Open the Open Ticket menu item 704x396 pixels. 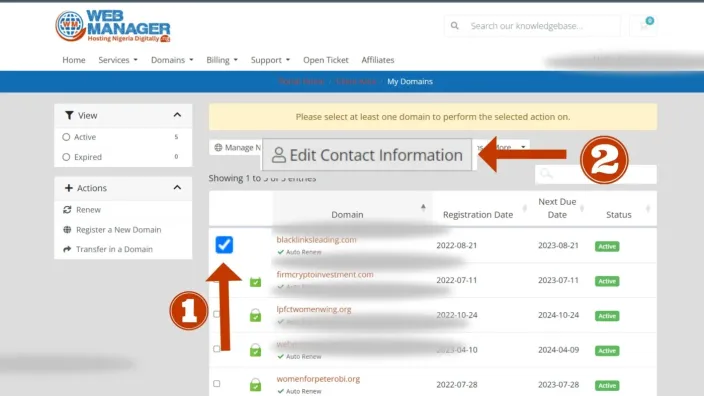point(326,60)
